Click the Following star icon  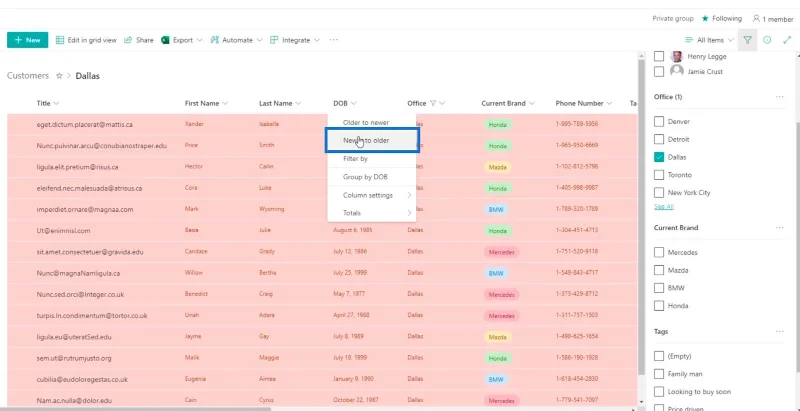(705, 18)
